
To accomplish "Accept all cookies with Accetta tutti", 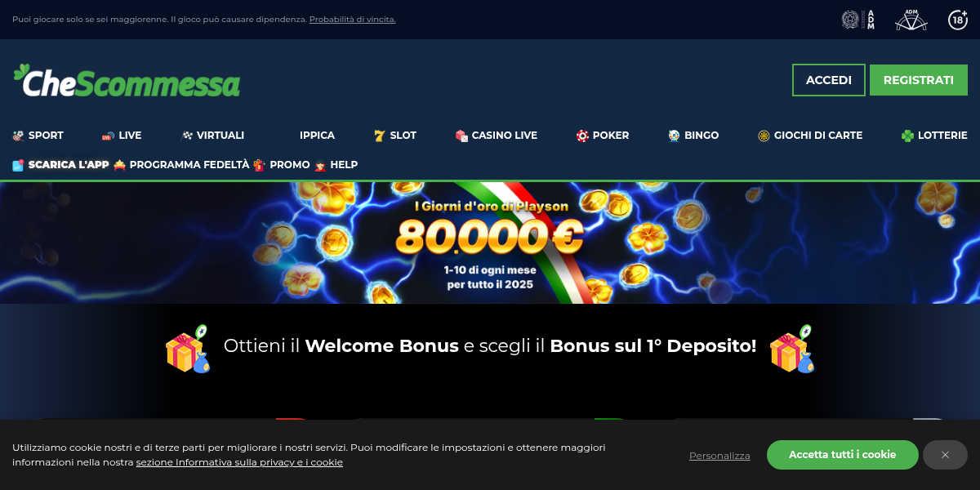I will tap(843, 455).
